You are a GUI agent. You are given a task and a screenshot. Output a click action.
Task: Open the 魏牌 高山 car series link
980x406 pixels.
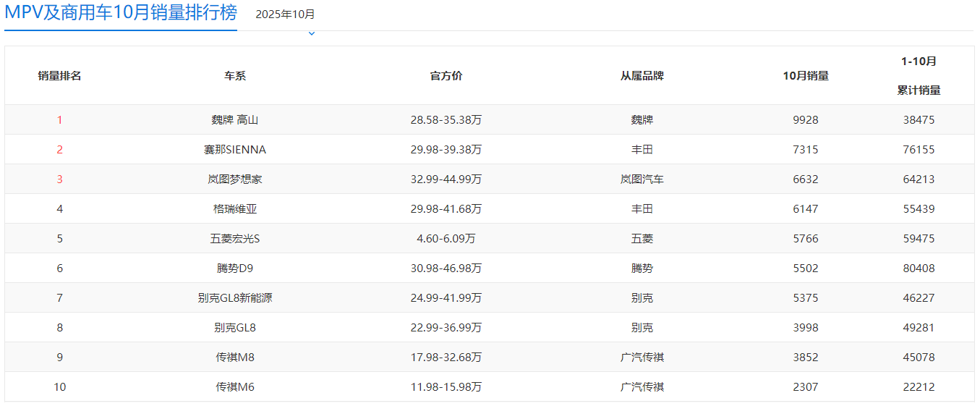tap(235, 120)
